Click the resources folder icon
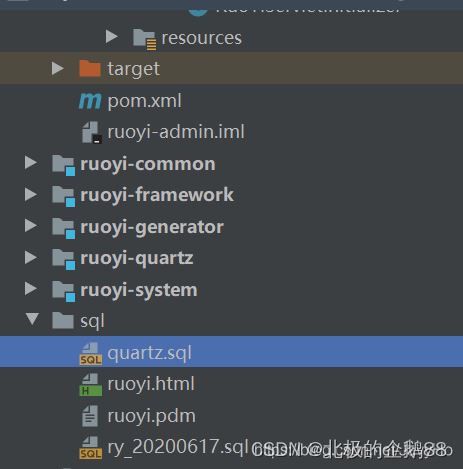Screen dimensions: 463x469 (x=145, y=39)
